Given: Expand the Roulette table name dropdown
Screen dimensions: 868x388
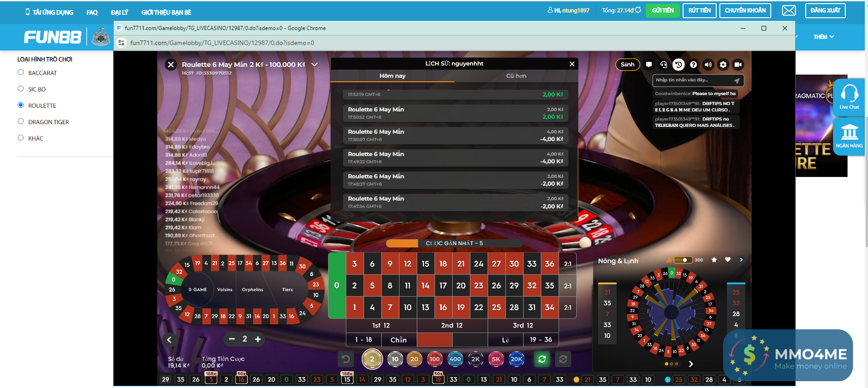Looking at the screenshot, I should (x=314, y=65).
